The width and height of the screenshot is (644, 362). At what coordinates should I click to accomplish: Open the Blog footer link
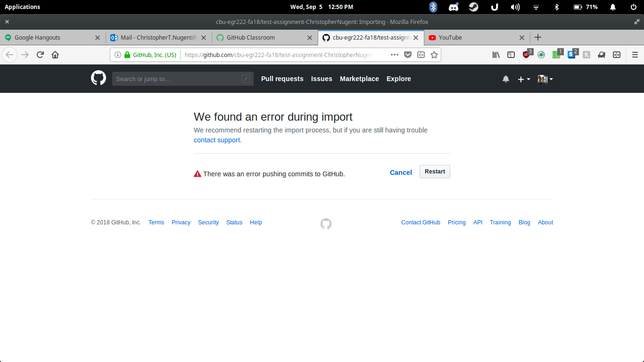pos(524,222)
